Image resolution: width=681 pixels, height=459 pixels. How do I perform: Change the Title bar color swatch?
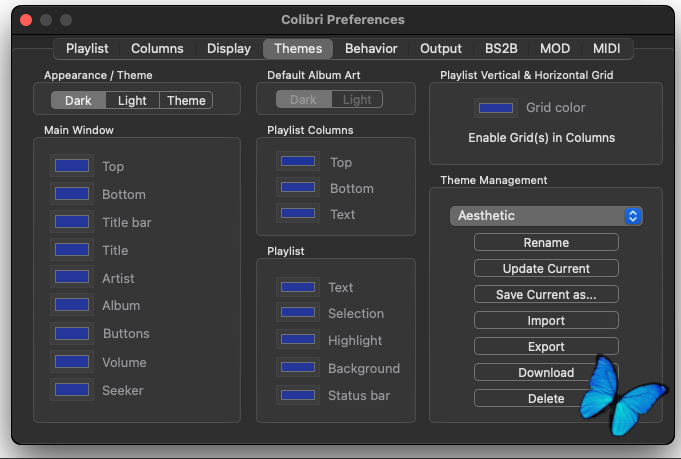pyautogui.click(x=72, y=222)
